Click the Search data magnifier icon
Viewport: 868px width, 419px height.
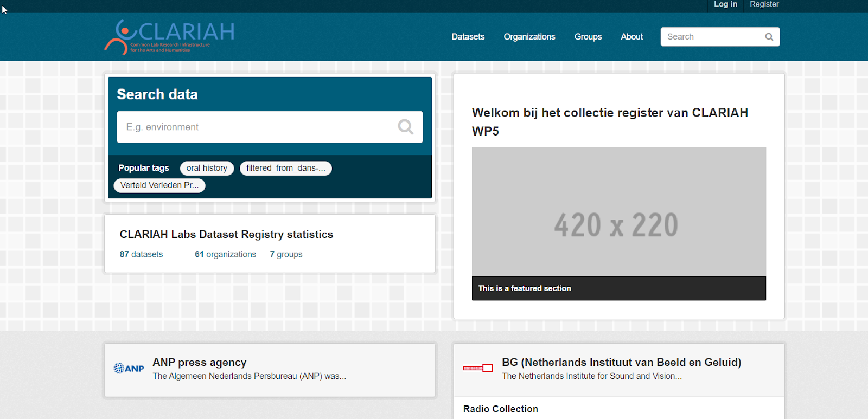click(x=405, y=127)
